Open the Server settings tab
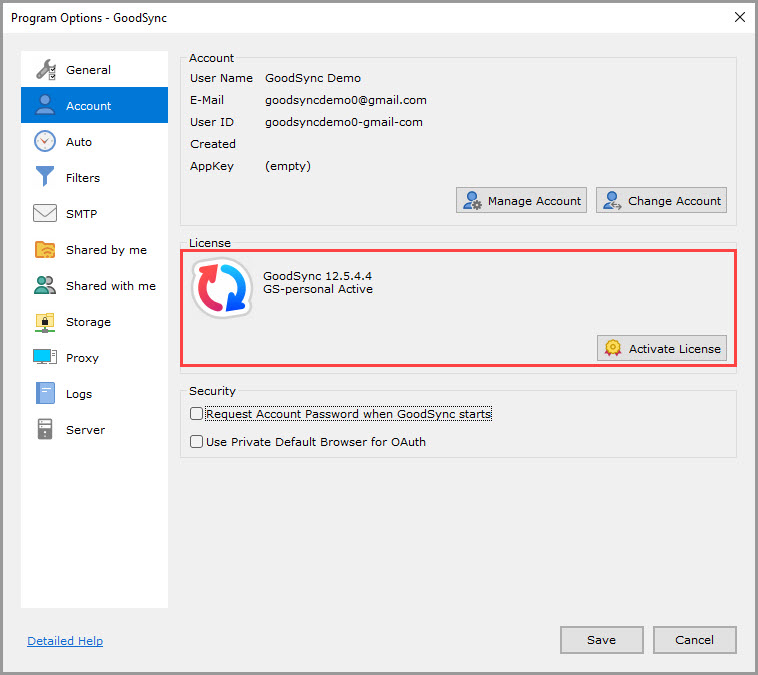This screenshot has height=675, width=758. click(x=94, y=429)
